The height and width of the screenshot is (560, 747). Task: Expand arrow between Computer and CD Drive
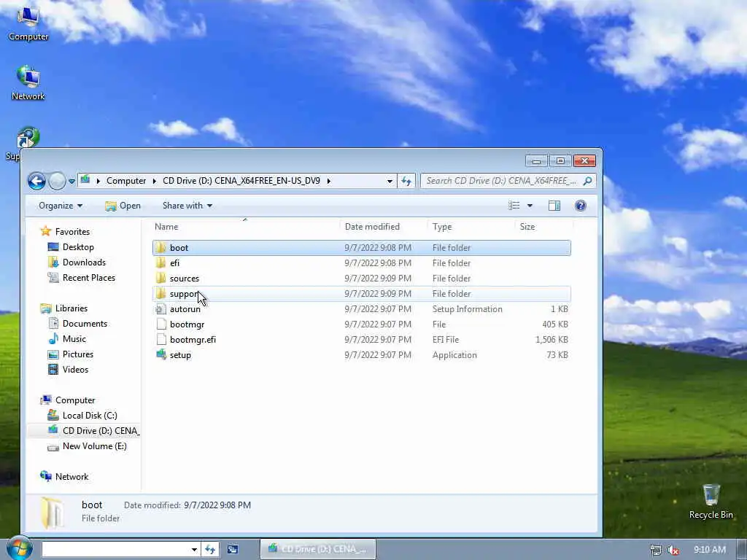(x=155, y=181)
